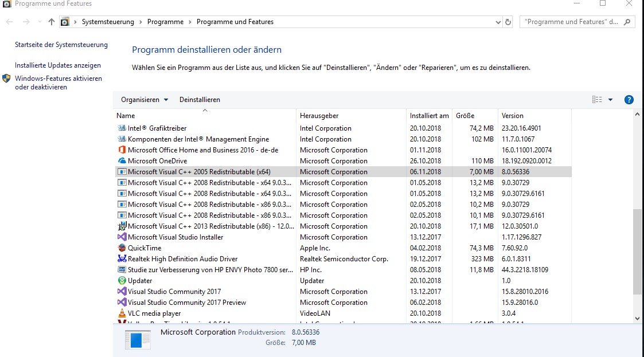The width and height of the screenshot is (644, 357).
Task: Click the Windows-Features shield icon
Action: pyautogui.click(x=6, y=79)
